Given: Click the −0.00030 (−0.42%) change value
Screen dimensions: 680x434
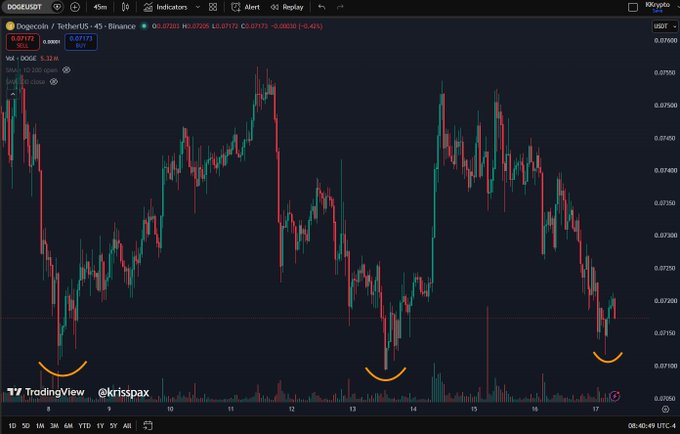Looking at the screenshot, I should coord(297,26).
